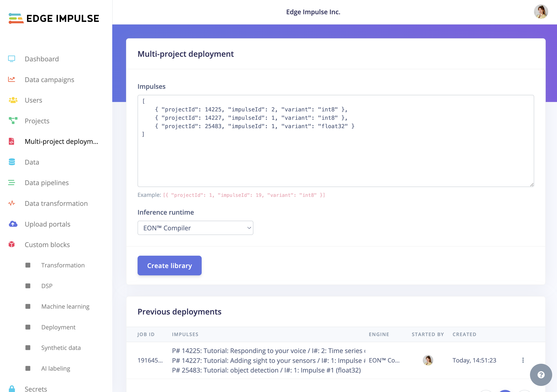Click the Multi-project deployment file icon

coord(11,141)
